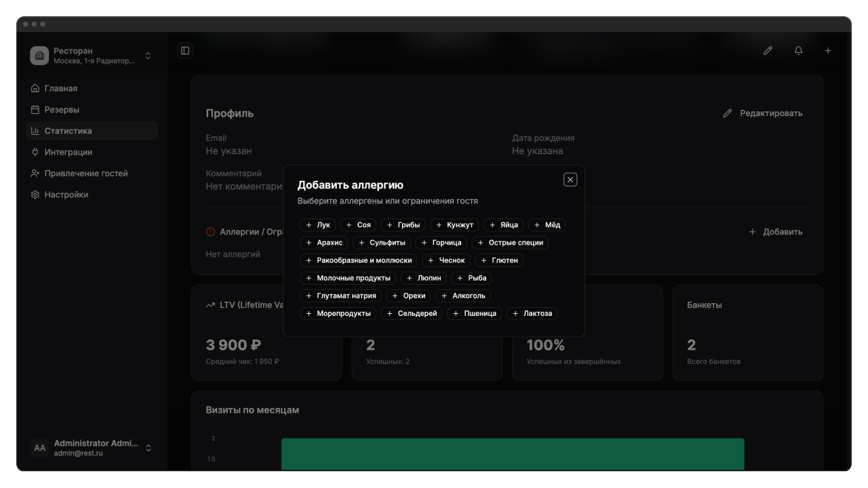Select the Арахис allergen chip
This screenshot has width=868, height=488.
(x=324, y=243)
